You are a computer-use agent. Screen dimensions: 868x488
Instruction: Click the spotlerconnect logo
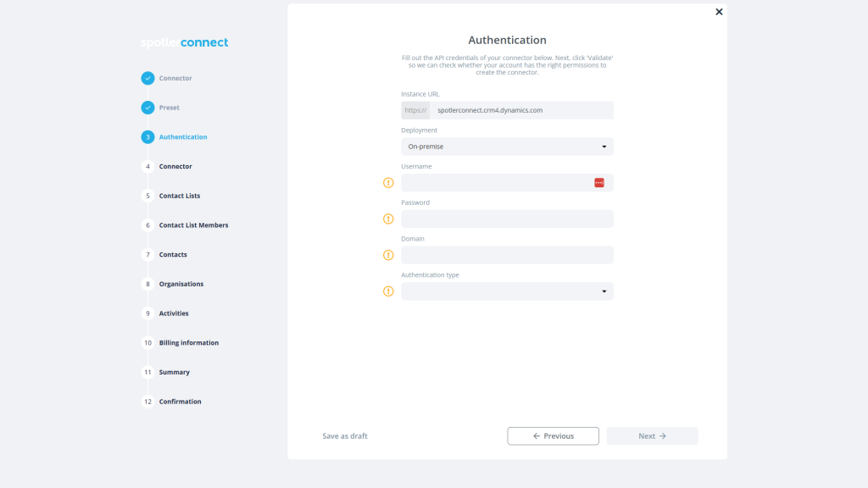(184, 42)
